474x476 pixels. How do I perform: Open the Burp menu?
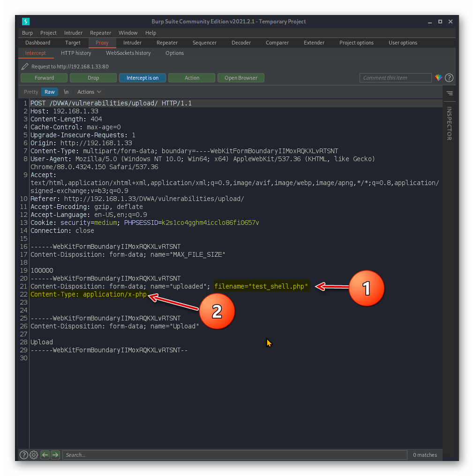pyautogui.click(x=27, y=33)
